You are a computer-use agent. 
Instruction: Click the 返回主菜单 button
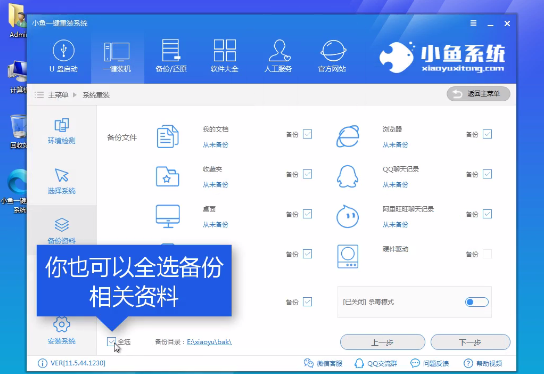tap(478, 94)
